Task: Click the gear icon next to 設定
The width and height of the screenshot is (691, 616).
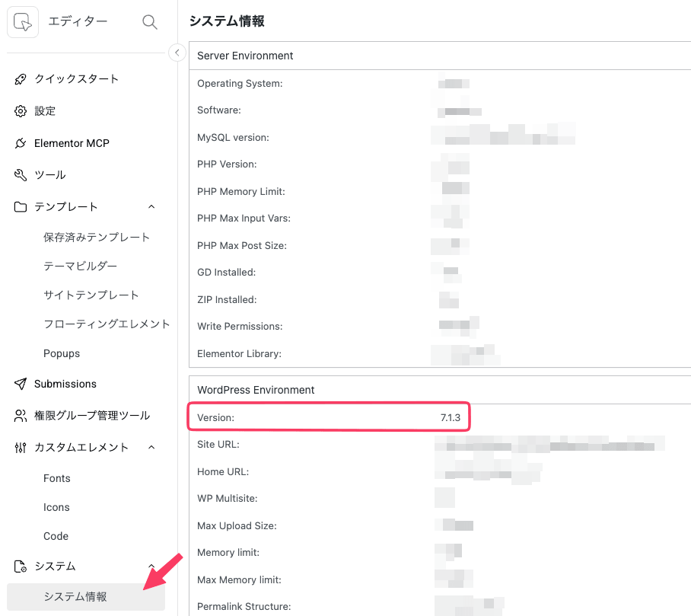Action: coord(21,111)
